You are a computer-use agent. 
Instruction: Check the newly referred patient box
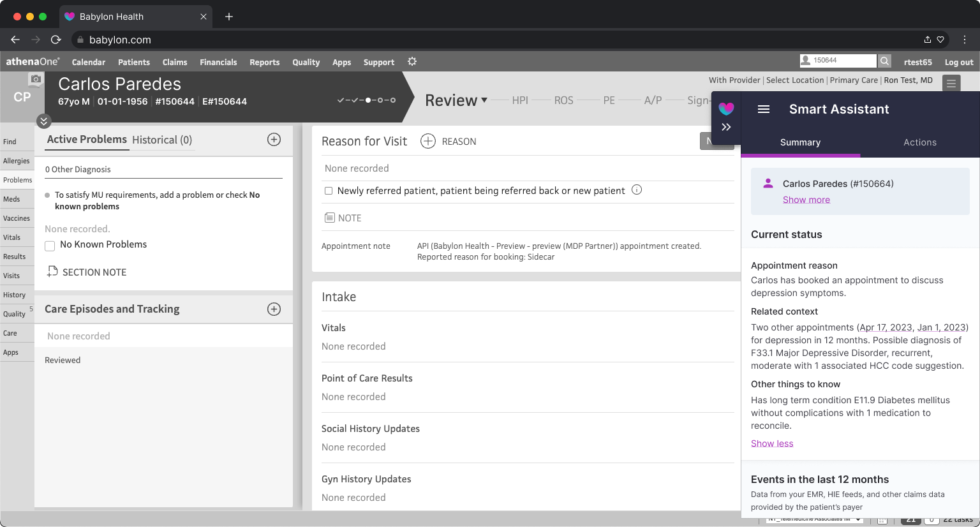[x=329, y=191]
